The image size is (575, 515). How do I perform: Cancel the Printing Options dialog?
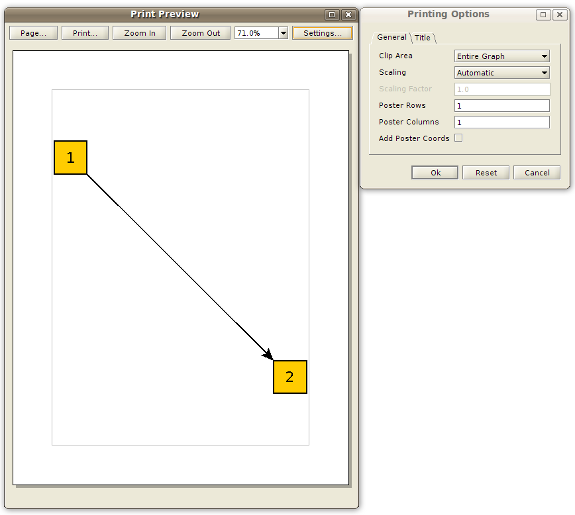coord(537,172)
